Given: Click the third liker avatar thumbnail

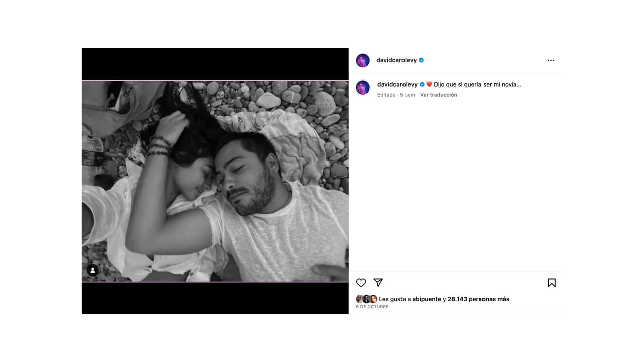Looking at the screenshot, I should click(x=373, y=299).
